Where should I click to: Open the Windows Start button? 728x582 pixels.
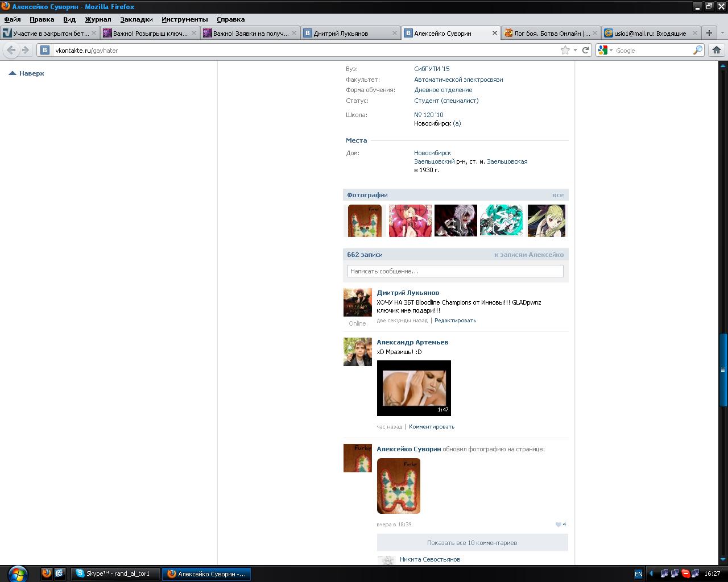[17, 573]
